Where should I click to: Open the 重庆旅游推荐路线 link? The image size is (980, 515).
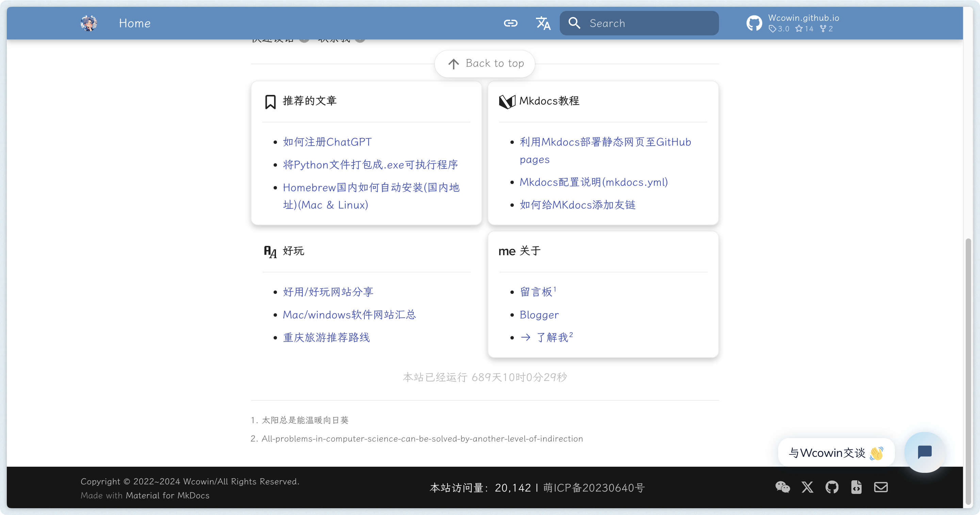coord(326,337)
